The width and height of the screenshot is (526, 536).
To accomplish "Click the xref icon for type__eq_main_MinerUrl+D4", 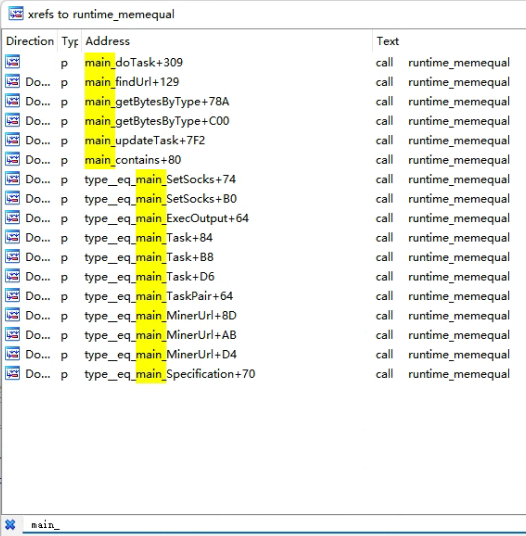I will [12, 354].
